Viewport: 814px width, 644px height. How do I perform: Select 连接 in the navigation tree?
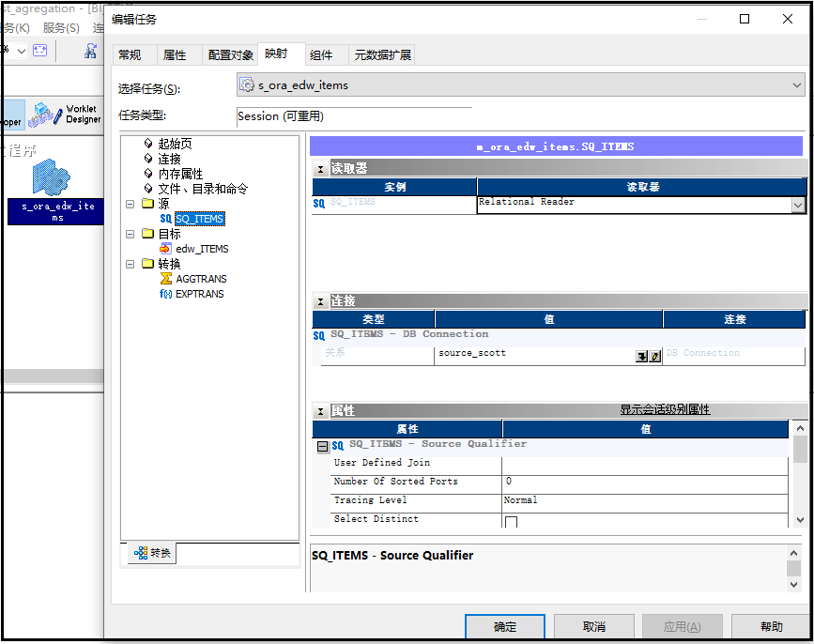click(x=169, y=159)
